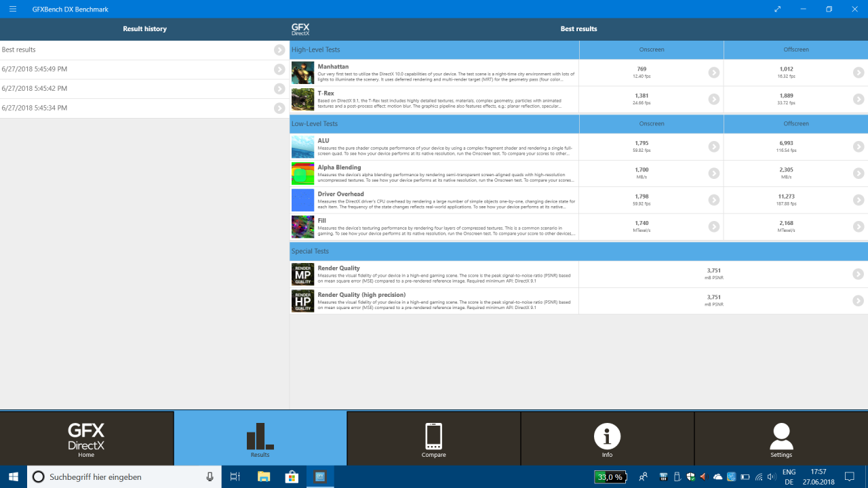Open Microsoft Store from taskbar
The width and height of the screenshot is (868, 488).
pyautogui.click(x=292, y=476)
